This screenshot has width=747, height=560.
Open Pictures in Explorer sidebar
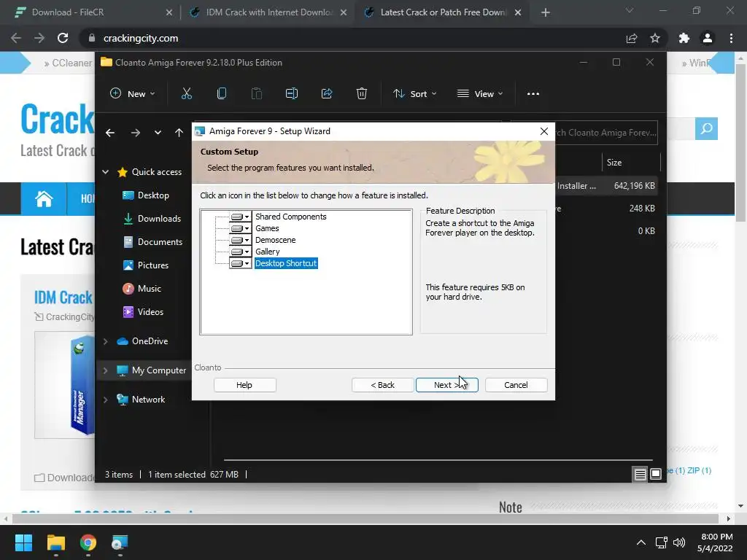pos(145,265)
